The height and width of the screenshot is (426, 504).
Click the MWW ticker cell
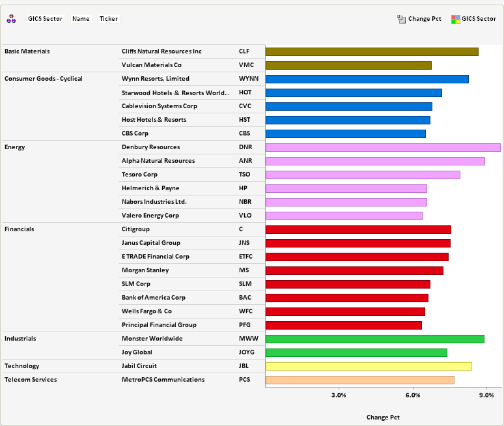point(249,339)
